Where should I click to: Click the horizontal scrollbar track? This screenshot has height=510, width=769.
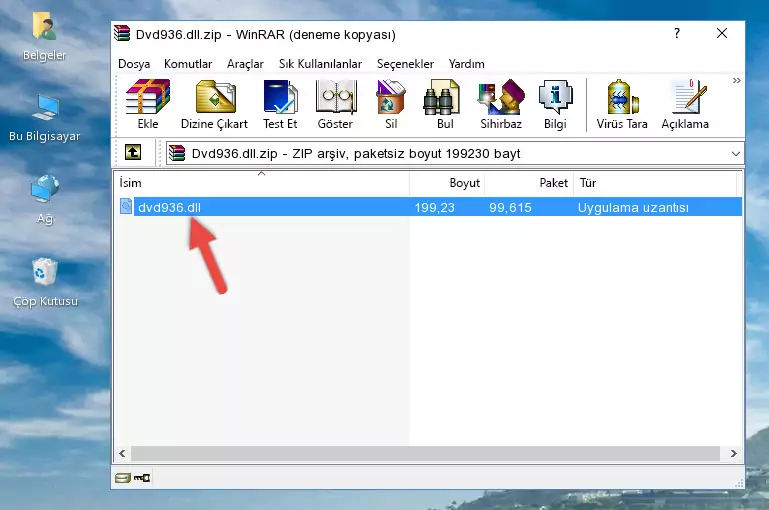tap(425, 454)
